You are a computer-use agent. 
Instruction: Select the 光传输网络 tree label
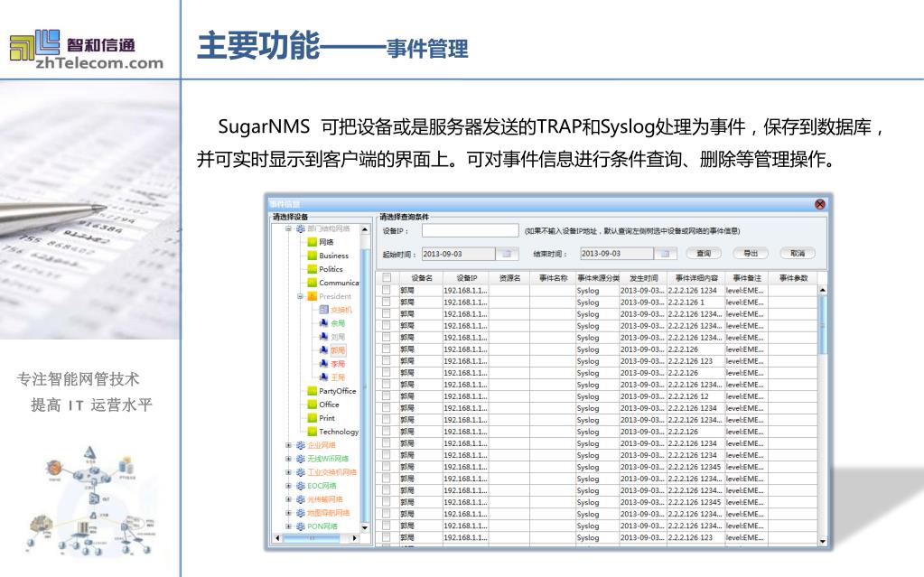tap(324, 499)
